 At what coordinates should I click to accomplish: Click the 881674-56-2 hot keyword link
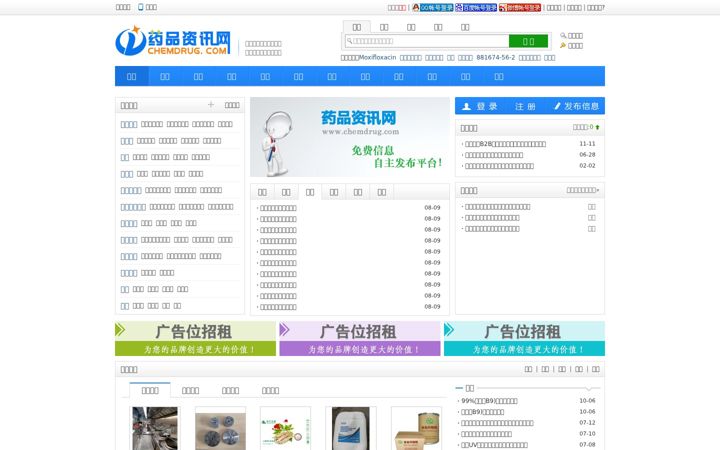495,57
